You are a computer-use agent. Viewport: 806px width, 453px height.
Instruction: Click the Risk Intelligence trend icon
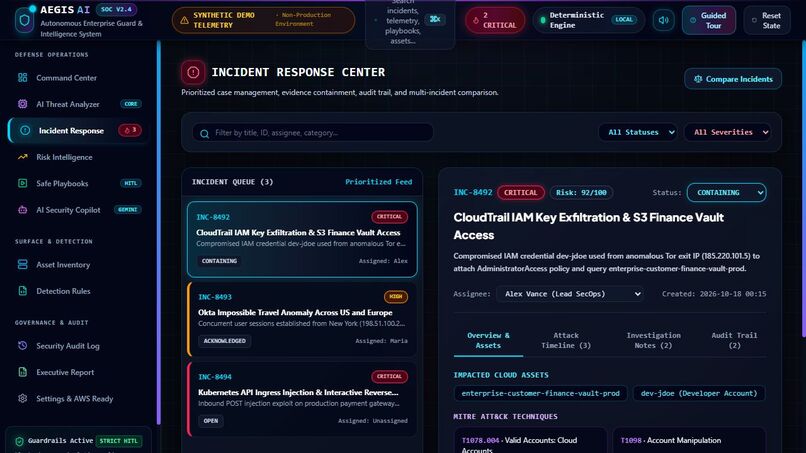point(23,157)
